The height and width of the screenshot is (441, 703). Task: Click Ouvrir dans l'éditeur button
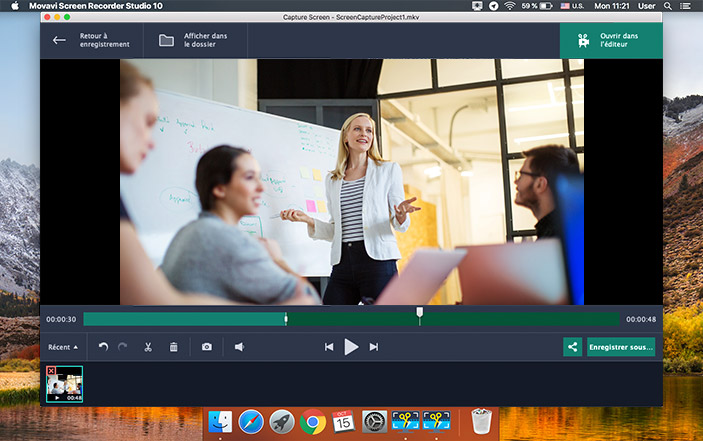[x=611, y=41]
